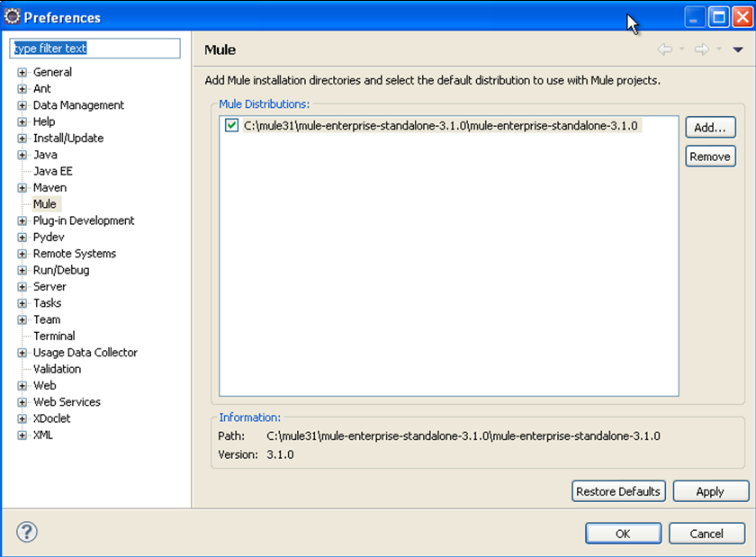The width and height of the screenshot is (756, 557).
Task: Expand the Java preferences node
Action: (22, 155)
